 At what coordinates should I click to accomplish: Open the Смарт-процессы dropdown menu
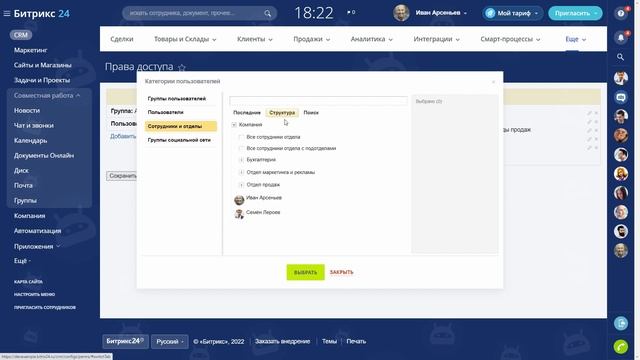[x=510, y=39]
